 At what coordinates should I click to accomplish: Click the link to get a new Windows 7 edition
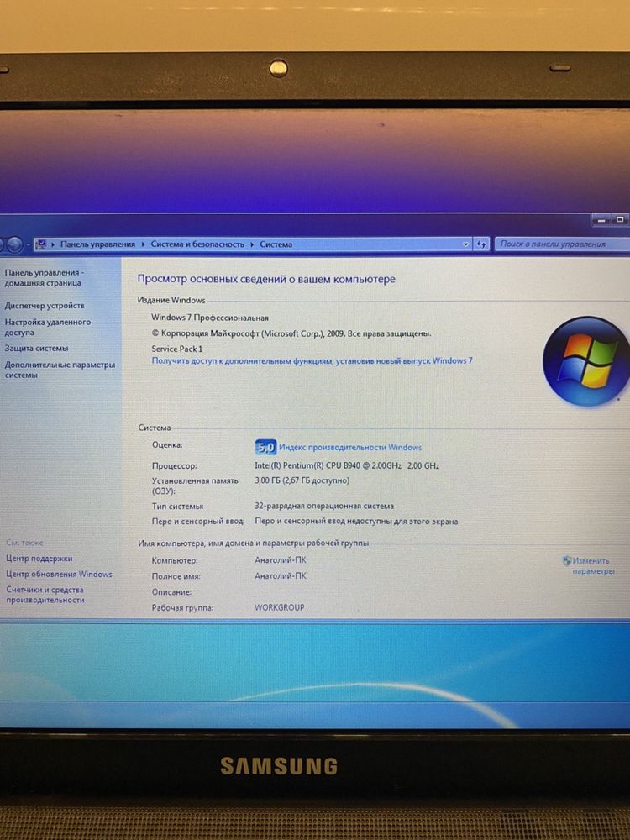(x=312, y=361)
